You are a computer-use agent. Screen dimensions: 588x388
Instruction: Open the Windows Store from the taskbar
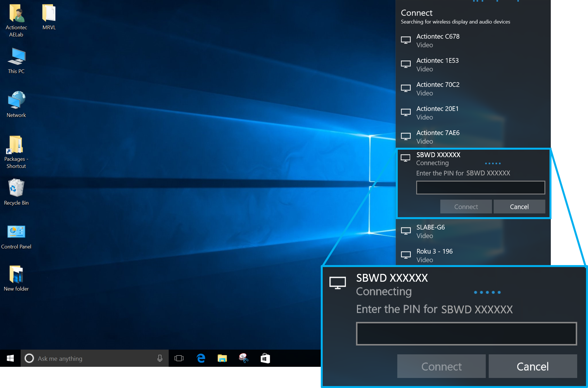265,358
